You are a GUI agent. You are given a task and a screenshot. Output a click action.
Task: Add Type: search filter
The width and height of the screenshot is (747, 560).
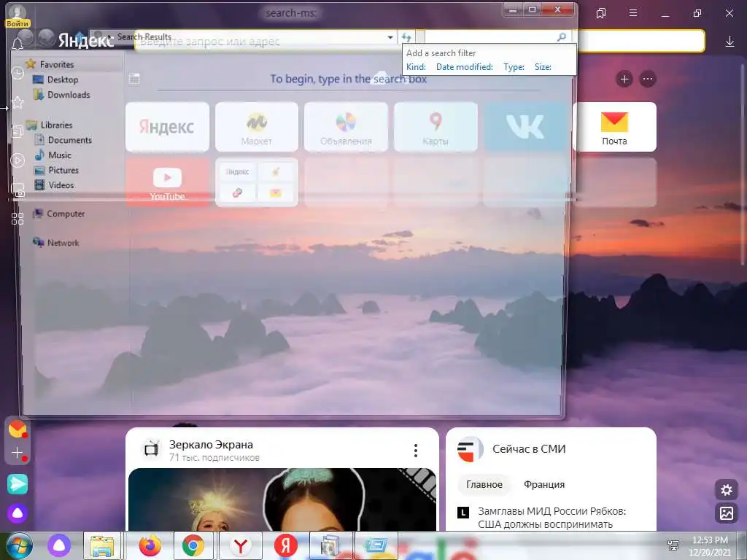(514, 67)
